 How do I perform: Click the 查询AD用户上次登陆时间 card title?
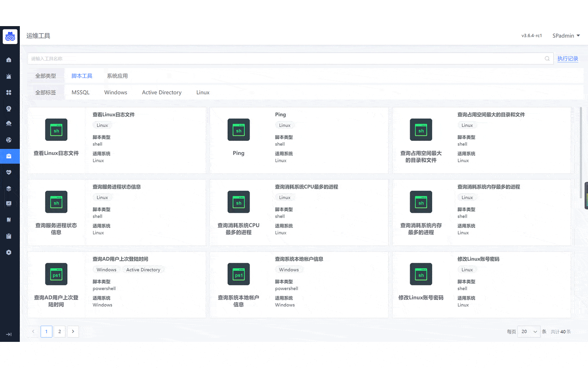pos(120,259)
